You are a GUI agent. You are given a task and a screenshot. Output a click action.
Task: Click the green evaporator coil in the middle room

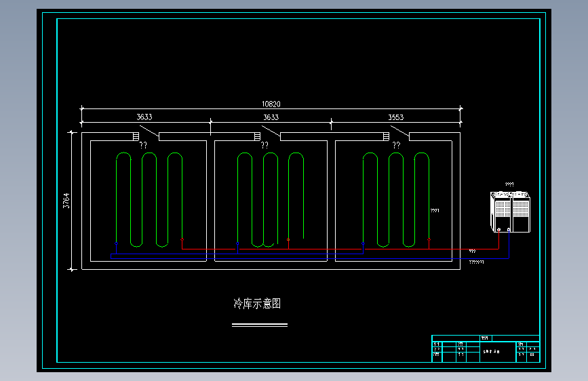(271, 200)
